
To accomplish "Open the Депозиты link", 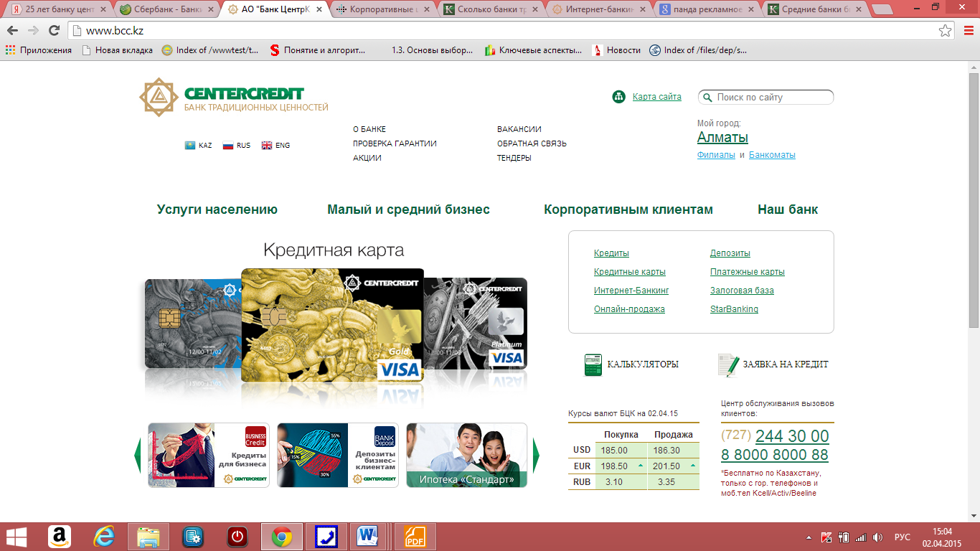I will pos(730,253).
